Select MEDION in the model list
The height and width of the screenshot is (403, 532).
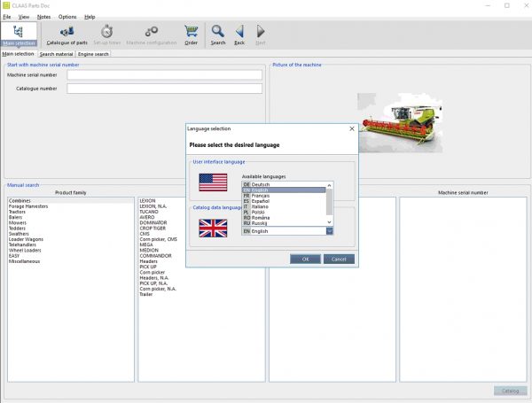click(149, 250)
